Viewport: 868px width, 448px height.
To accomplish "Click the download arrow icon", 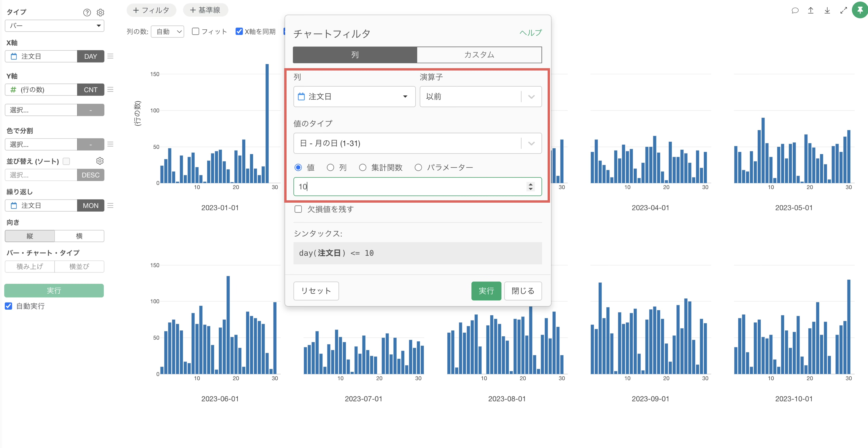I will [x=827, y=10].
